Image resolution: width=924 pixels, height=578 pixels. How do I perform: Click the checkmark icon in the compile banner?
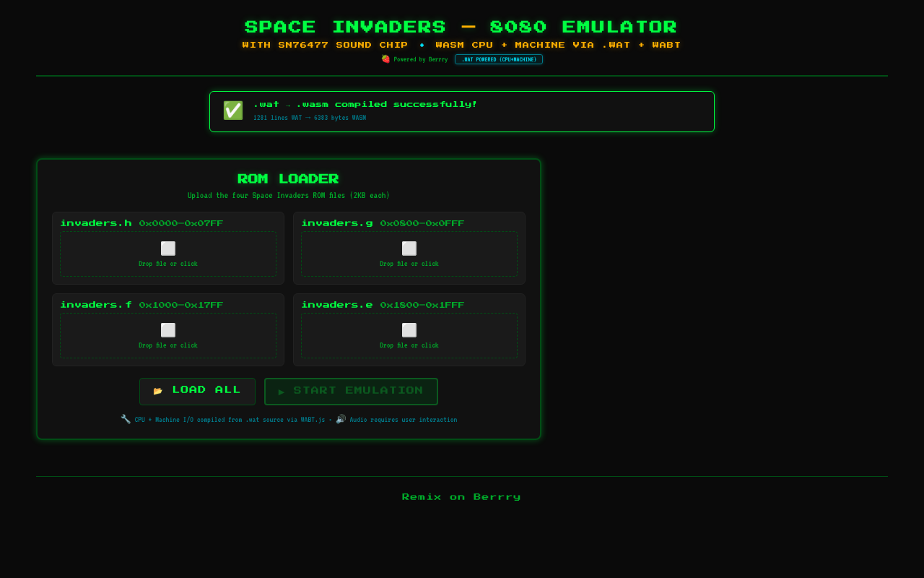[232, 111]
